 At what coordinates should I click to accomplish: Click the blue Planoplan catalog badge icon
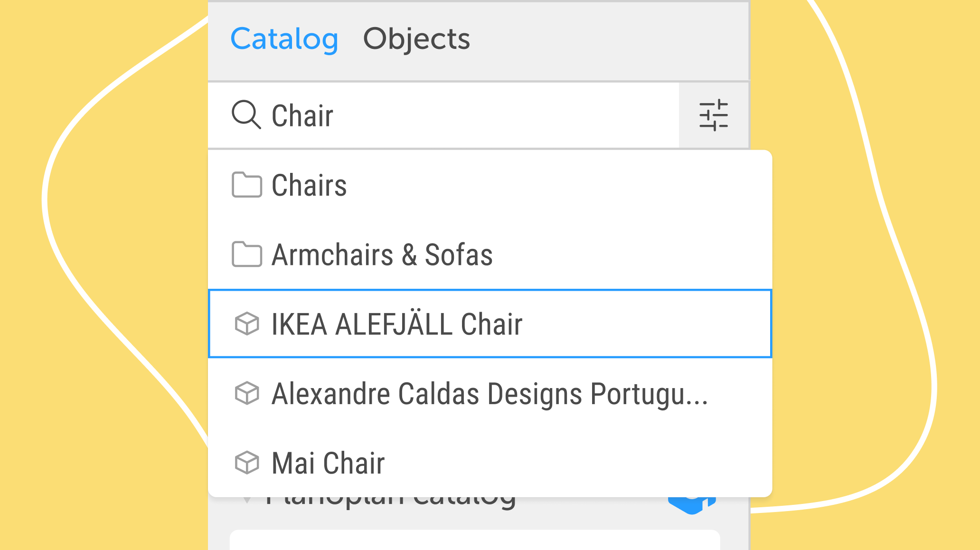click(692, 506)
